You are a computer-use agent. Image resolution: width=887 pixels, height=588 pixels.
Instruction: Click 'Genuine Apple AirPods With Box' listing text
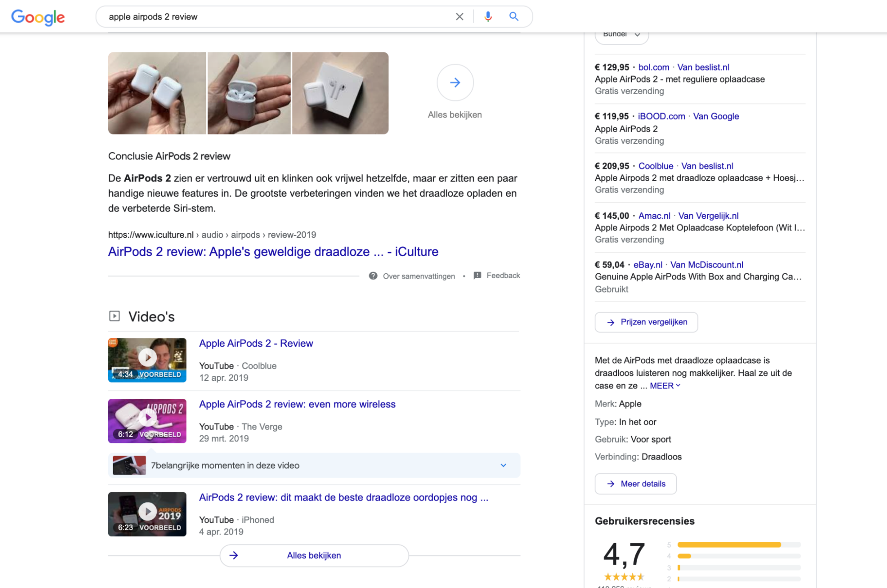pos(698,277)
